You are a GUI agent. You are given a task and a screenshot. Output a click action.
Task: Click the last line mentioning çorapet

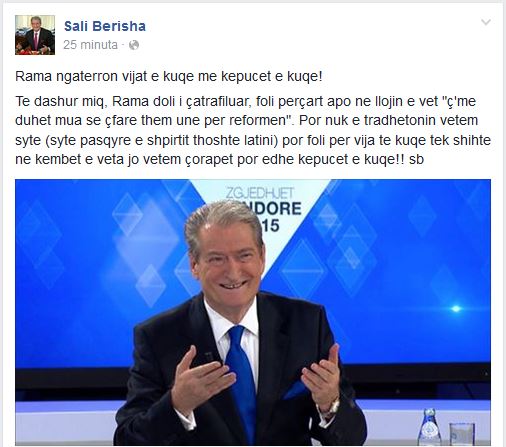(219, 159)
